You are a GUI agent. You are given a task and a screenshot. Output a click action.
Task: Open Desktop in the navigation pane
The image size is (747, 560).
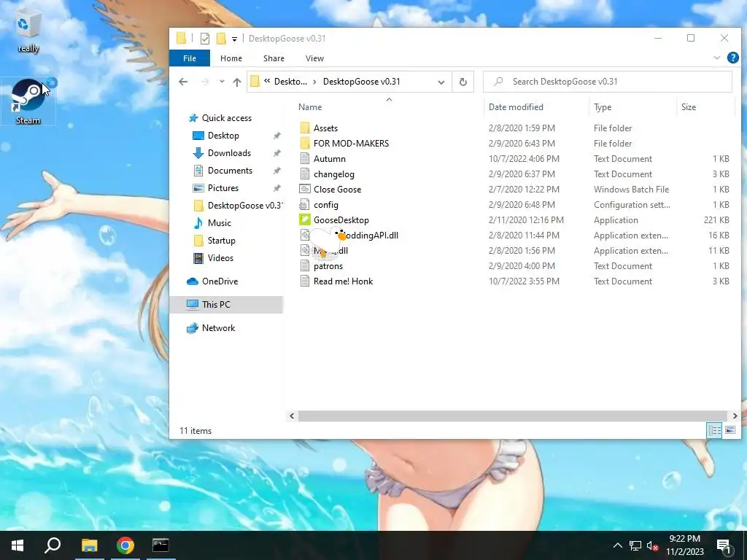(223, 136)
